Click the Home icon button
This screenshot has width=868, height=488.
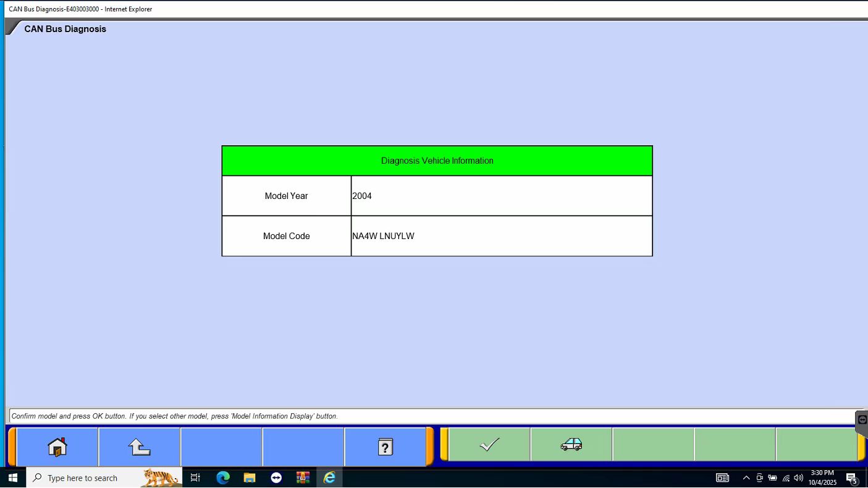(x=57, y=446)
